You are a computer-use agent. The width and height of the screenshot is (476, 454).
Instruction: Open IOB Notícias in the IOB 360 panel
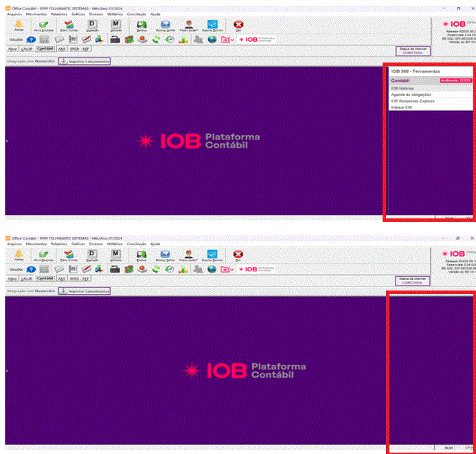click(402, 88)
